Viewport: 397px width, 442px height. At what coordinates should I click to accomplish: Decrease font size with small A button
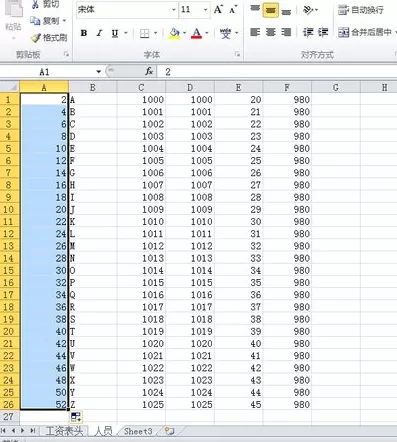233,10
